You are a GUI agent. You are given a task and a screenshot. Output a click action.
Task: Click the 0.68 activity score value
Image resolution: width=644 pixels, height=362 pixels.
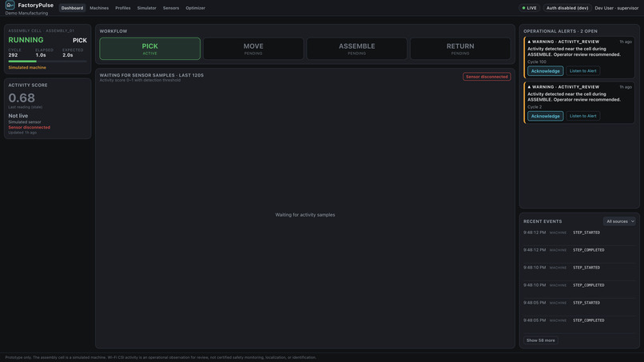(22, 97)
